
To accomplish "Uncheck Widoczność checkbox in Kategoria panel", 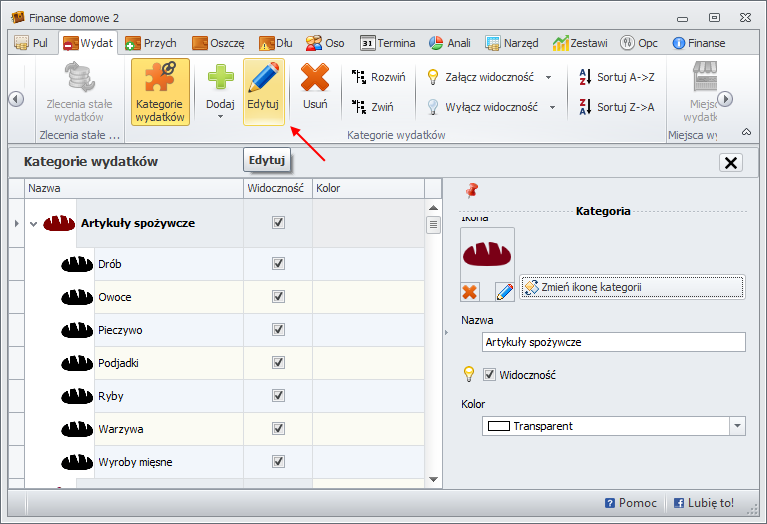I will tap(490, 374).
